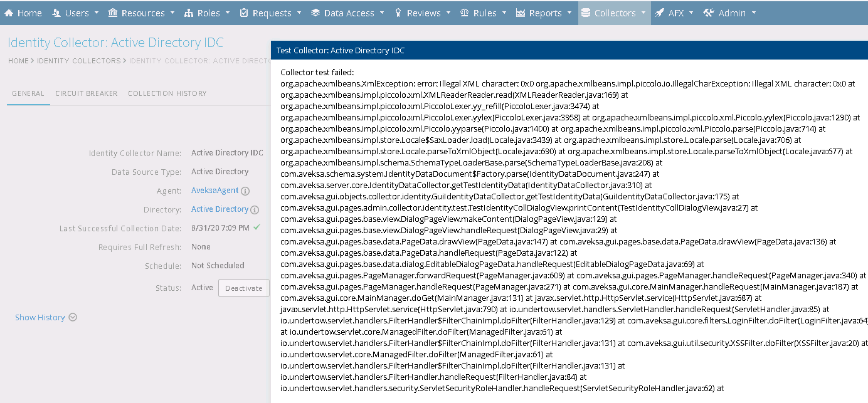
Task: Click the Reports chart icon
Action: click(x=521, y=13)
